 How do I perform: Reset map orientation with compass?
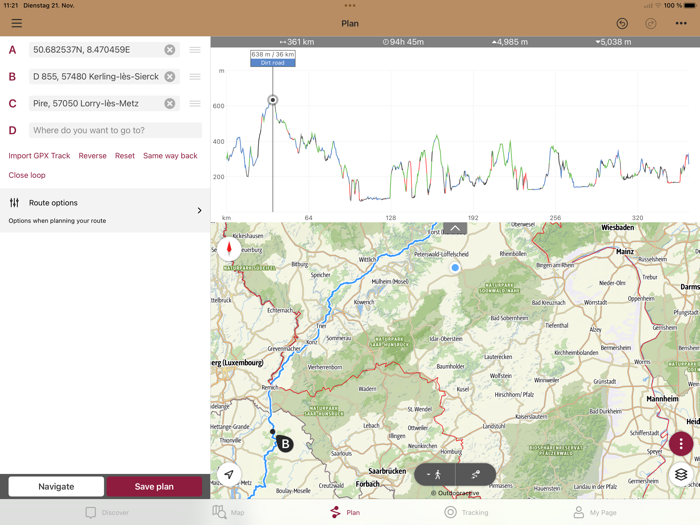coord(229,248)
